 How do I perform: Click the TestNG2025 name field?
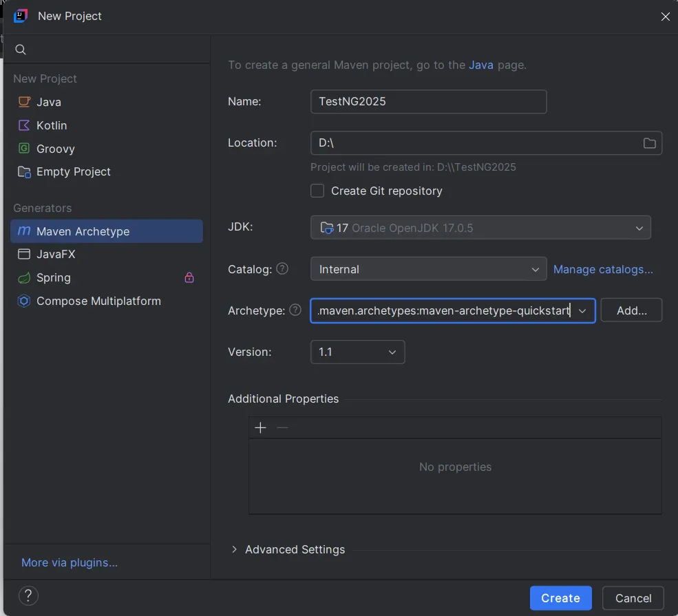pyautogui.click(x=428, y=101)
